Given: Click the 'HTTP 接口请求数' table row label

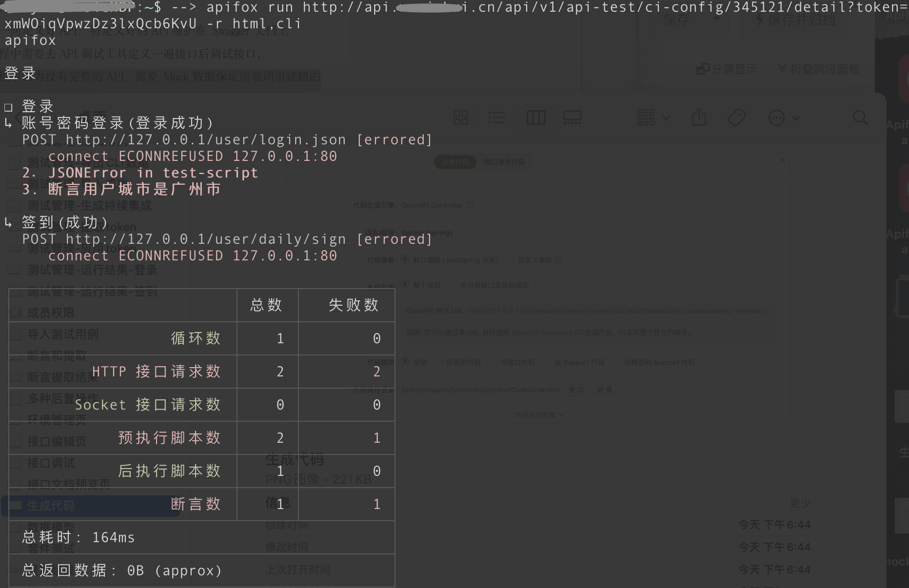Looking at the screenshot, I should click(157, 372).
